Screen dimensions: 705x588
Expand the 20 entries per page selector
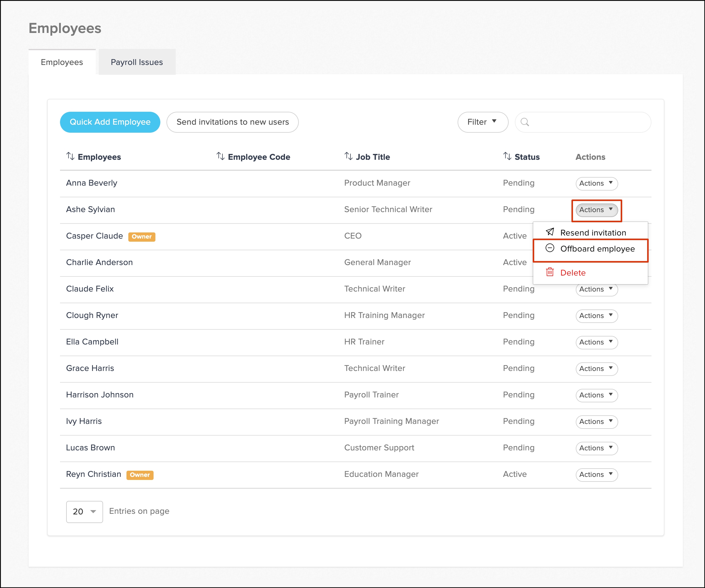84,512
